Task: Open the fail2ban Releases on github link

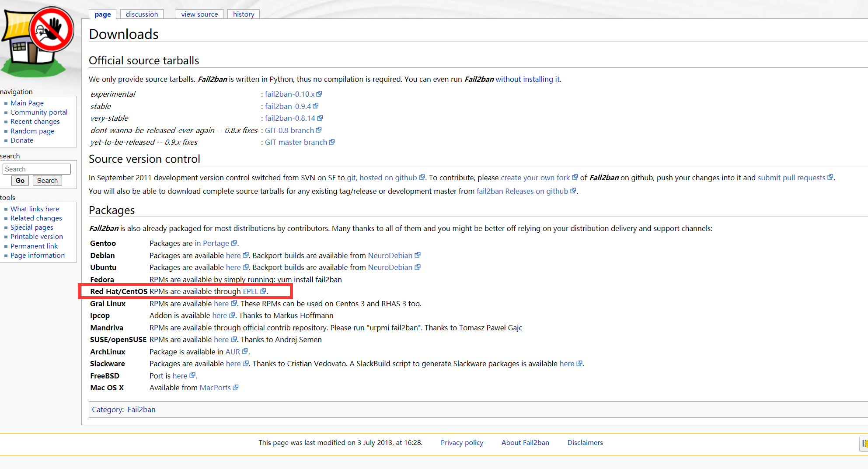Action: pos(522,191)
